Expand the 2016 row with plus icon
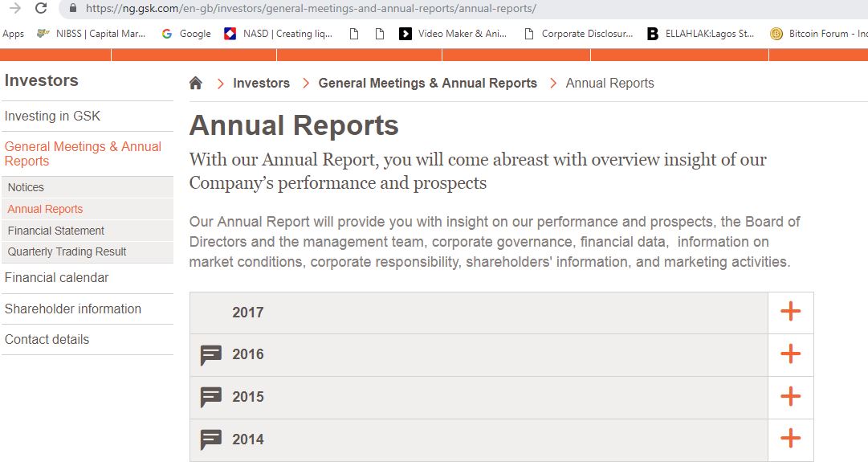 790,354
